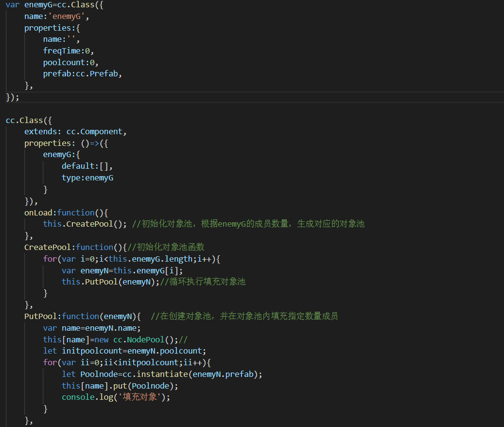The width and height of the screenshot is (504, 427).
Task: Click the 'PutPool:function(enemyN){' definition
Action: 83,317
